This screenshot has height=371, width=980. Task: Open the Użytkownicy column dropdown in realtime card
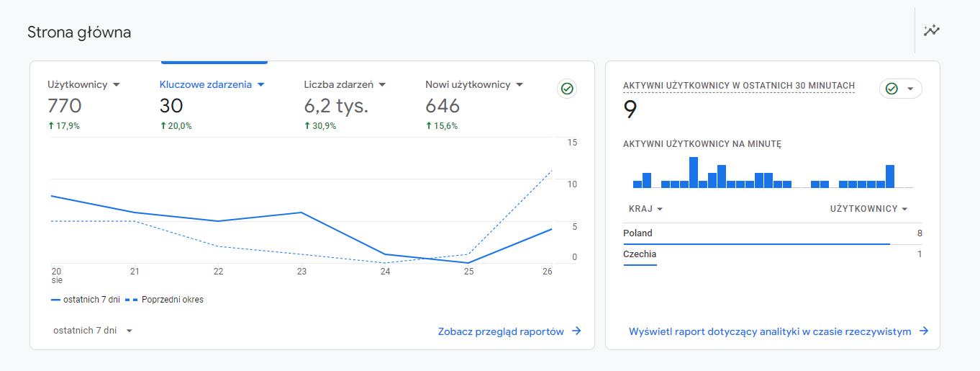[x=868, y=209]
